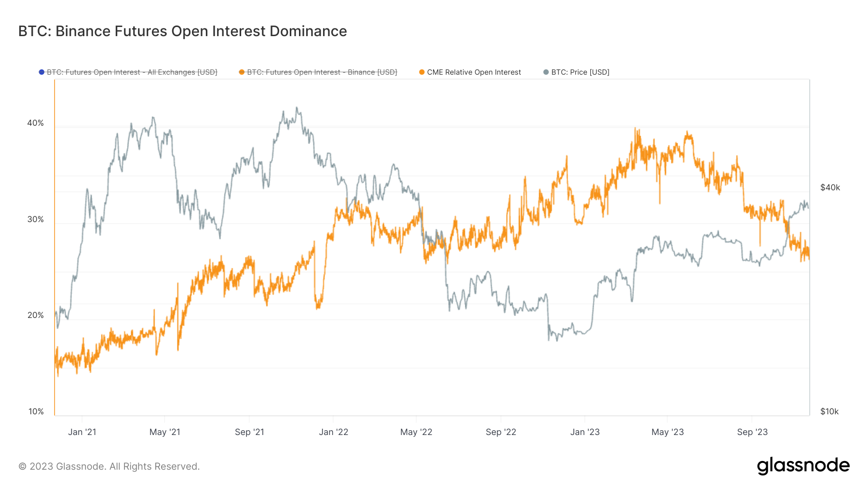Hide the CME Relative Open Interest series
The image size is (868, 488).
[474, 72]
